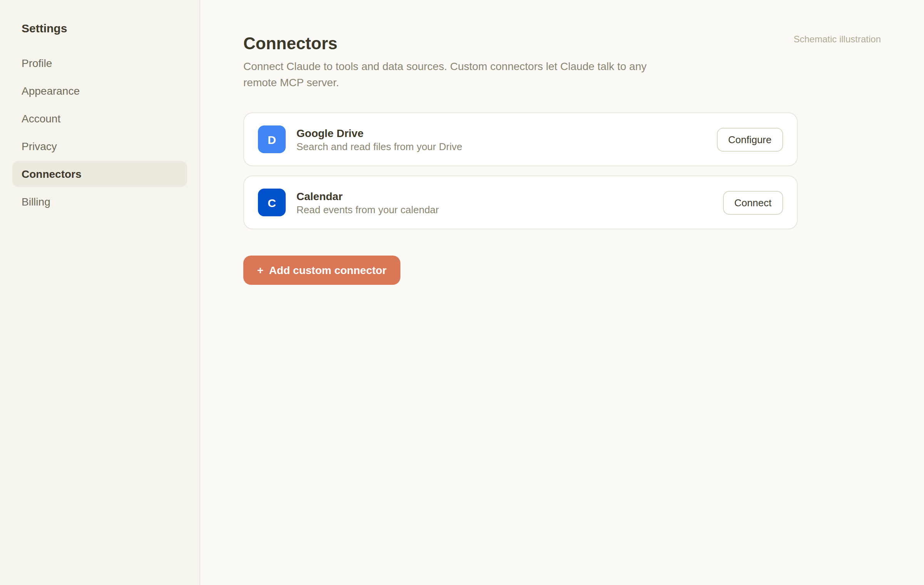Click the Schematic illustration label
This screenshot has width=924, height=585.
[x=837, y=39]
